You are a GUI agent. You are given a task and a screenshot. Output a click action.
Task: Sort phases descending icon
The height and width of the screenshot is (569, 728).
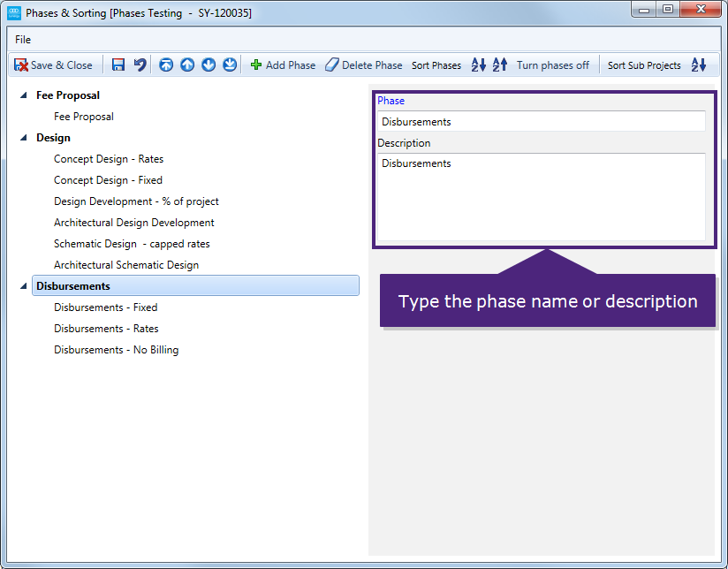pyautogui.click(x=500, y=65)
